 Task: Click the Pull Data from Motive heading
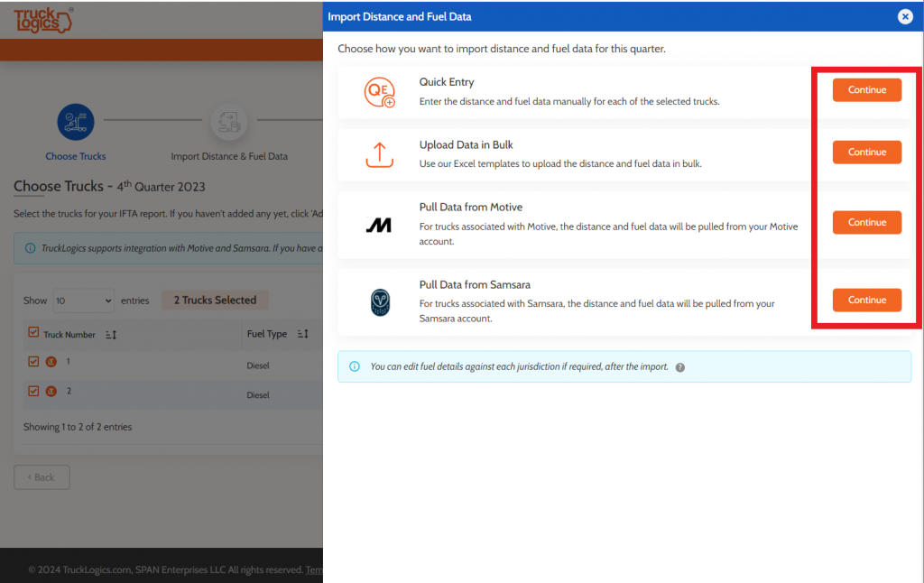(471, 207)
